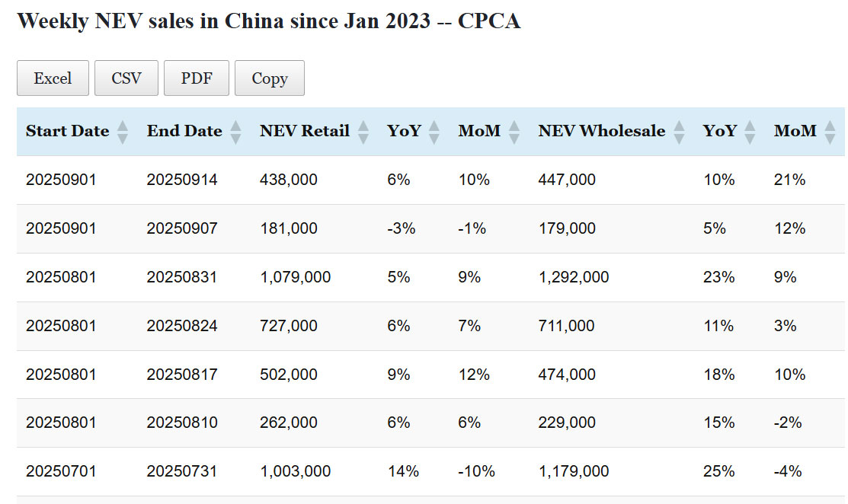The width and height of the screenshot is (848, 504).
Task: Select the 20250914 end date cell
Action: point(182,180)
